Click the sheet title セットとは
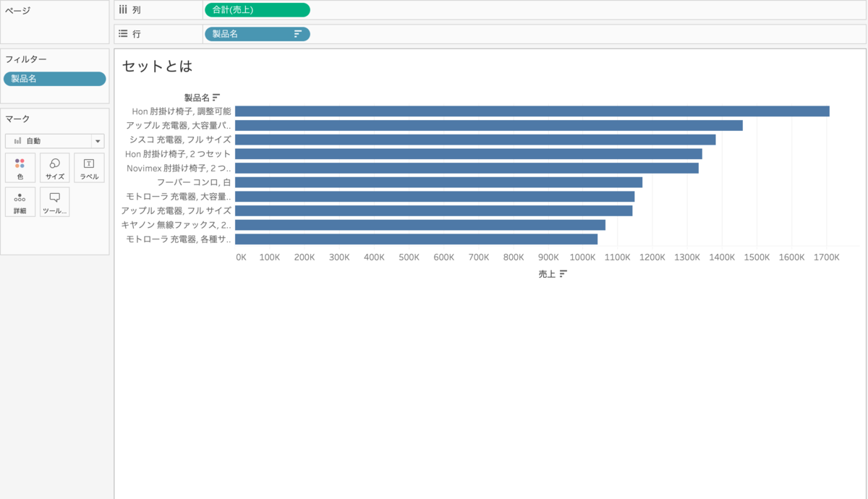Image resolution: width=868 pixels, height=499 pixels. click(158, 66)
